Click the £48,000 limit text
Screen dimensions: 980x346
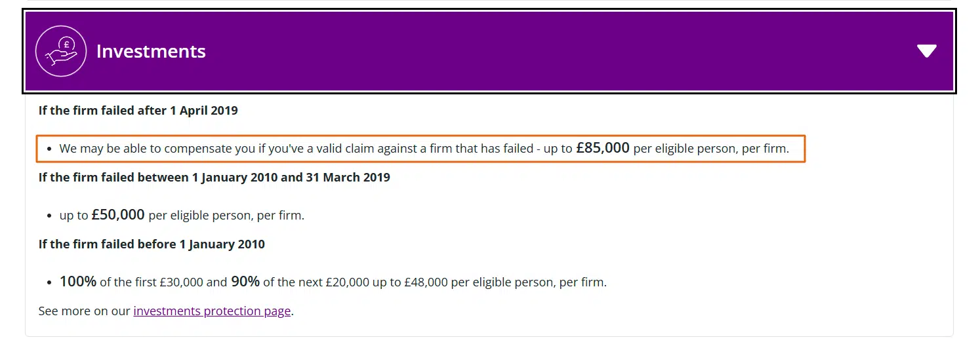pos(426,282)
